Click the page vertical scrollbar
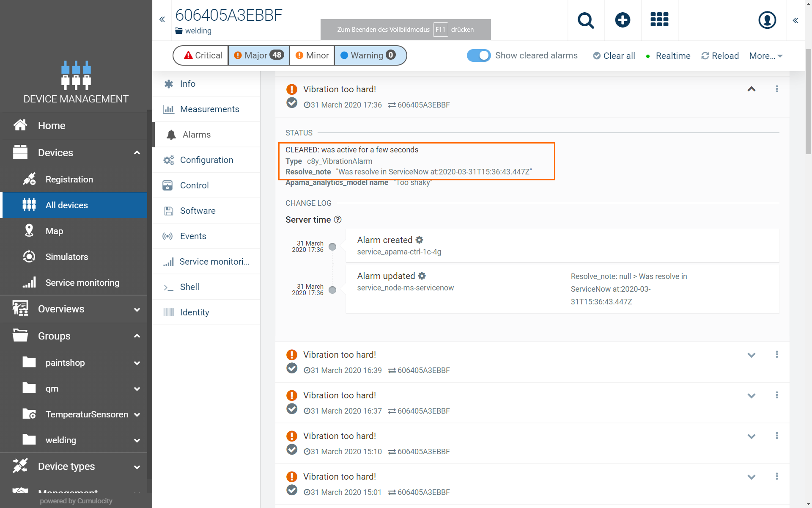812x508 pixels. [x=808, y=102]
